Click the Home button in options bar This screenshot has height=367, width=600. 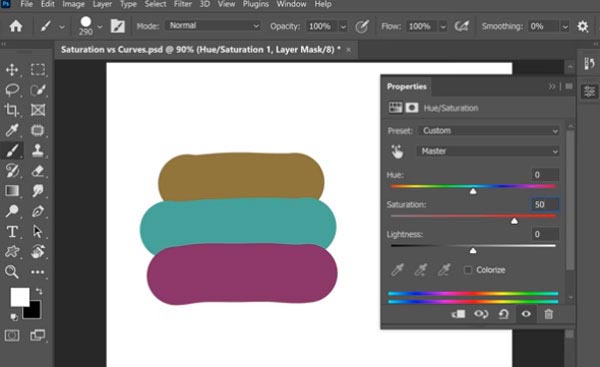(x=16, y=26)
